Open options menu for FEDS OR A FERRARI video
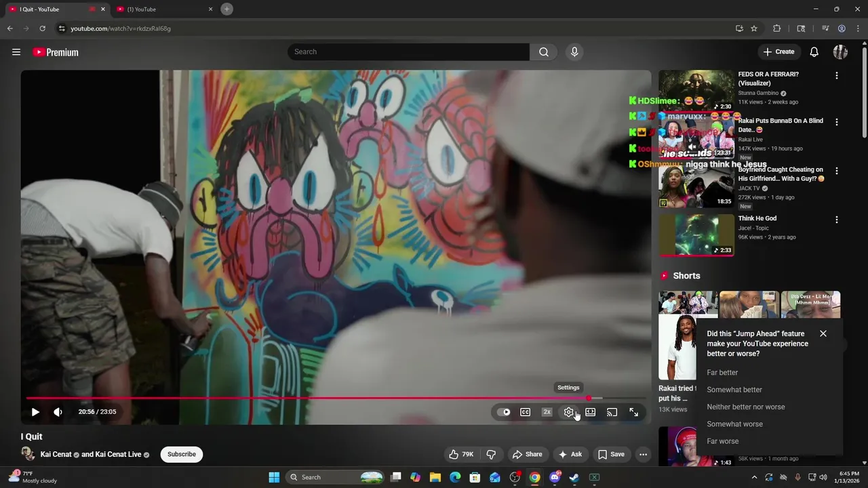Screen dimensions: 868x488 coord(837,76)
